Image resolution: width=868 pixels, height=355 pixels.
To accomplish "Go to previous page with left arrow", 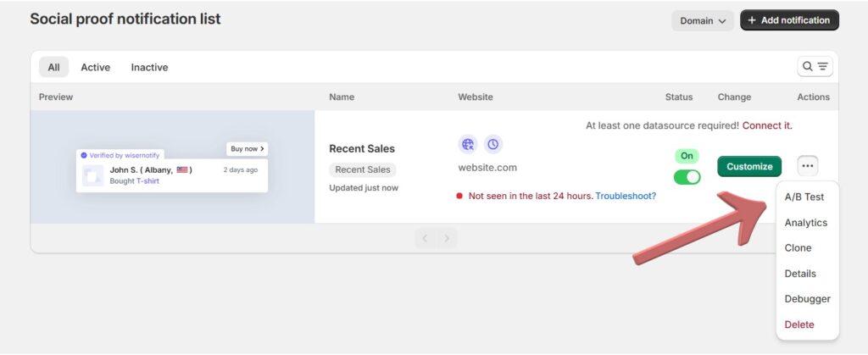I will coord(426,238).
